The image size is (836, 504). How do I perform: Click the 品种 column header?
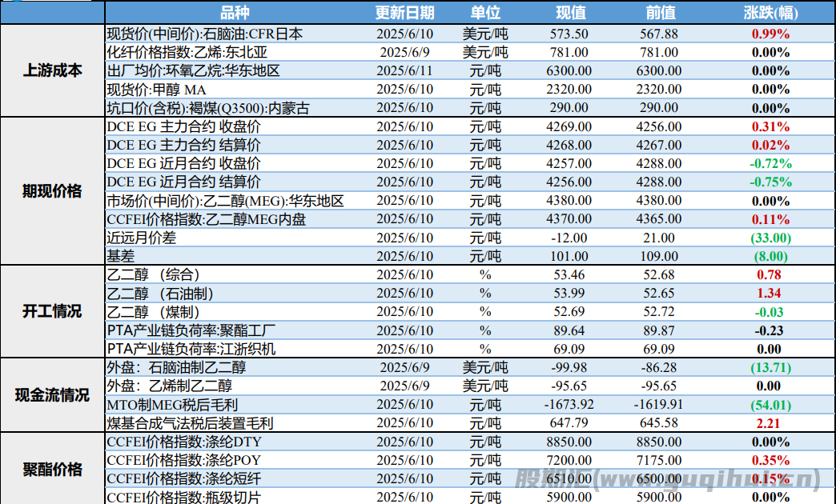[234, 13]
